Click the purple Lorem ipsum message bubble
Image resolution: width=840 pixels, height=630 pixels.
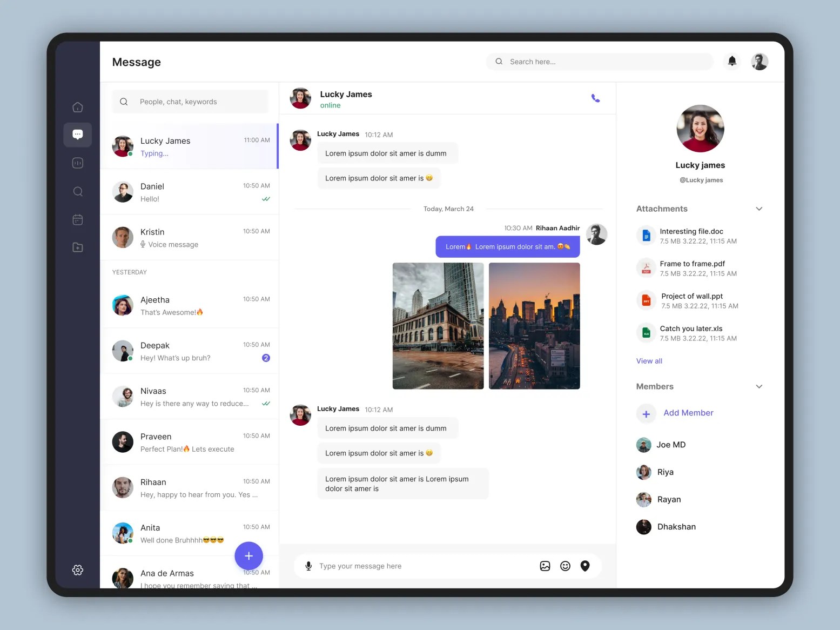(508, 246)
